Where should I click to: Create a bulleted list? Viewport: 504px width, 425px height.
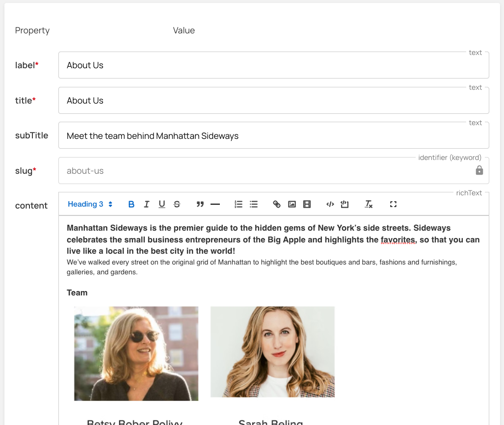[254, 205]
